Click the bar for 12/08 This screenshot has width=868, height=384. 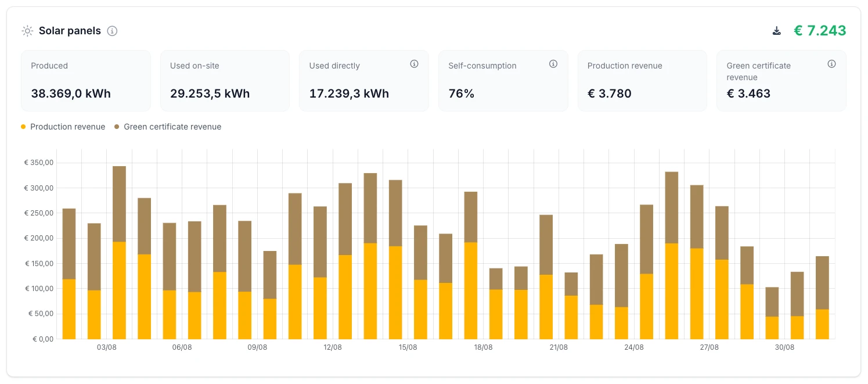(x=345, y=261)
